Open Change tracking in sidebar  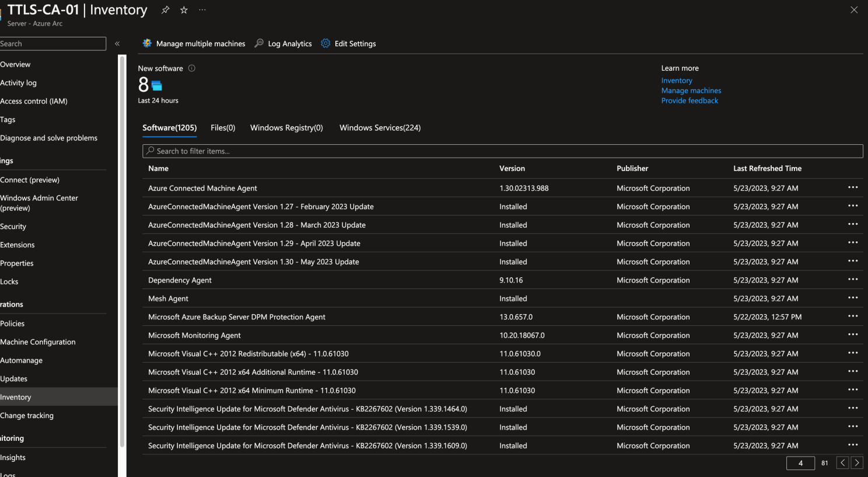click(x=27, y=415)
